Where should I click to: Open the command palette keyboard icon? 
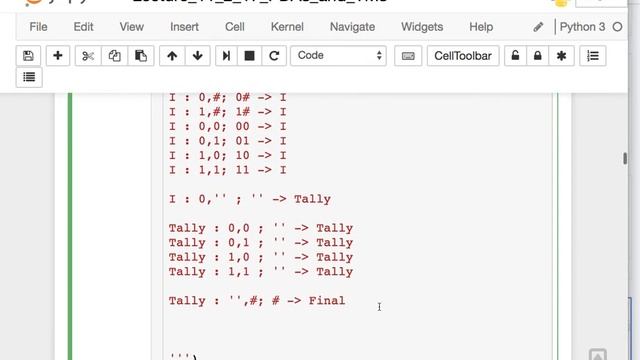tap(408, 56)
